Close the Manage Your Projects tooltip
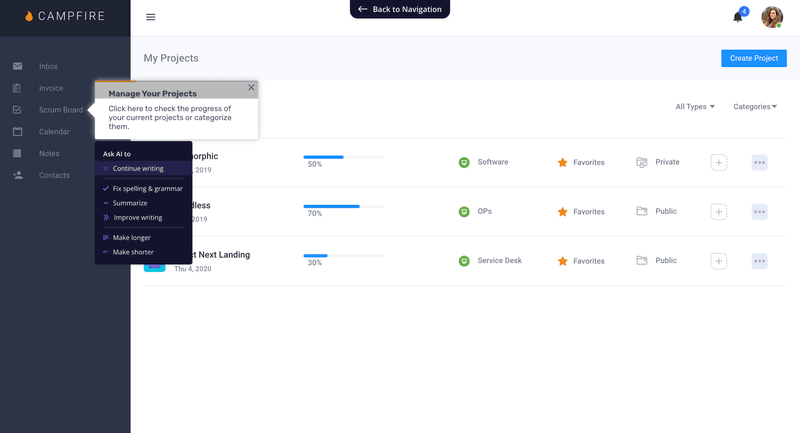Screen dimensions: 800x433 [251, 88]
